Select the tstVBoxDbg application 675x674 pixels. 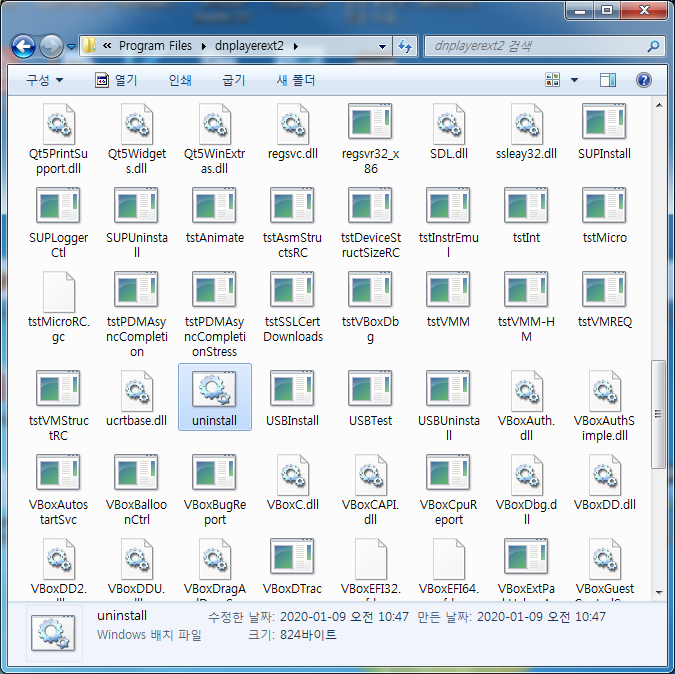coord(370,307)
